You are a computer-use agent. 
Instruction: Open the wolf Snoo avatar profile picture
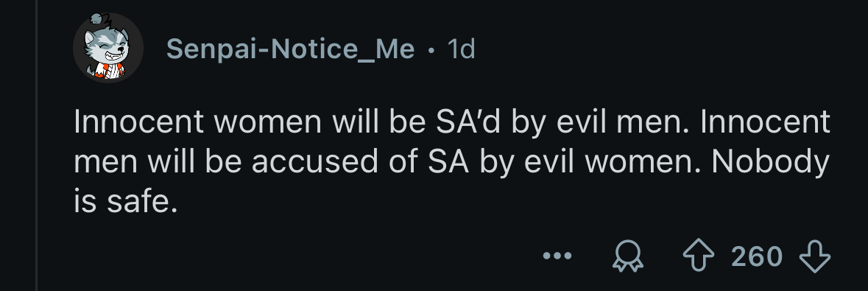tap(108, 48)
